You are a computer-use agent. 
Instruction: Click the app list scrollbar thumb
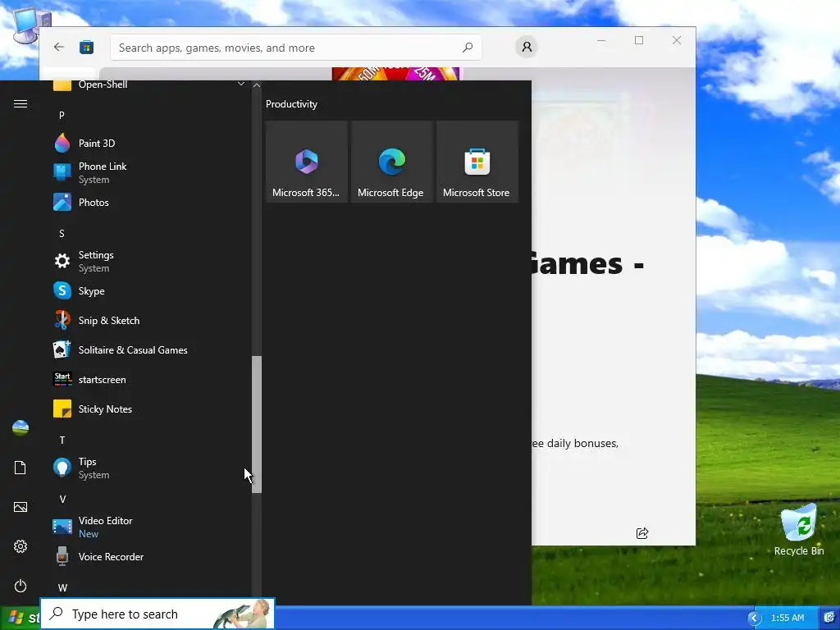tap(257, 424)
